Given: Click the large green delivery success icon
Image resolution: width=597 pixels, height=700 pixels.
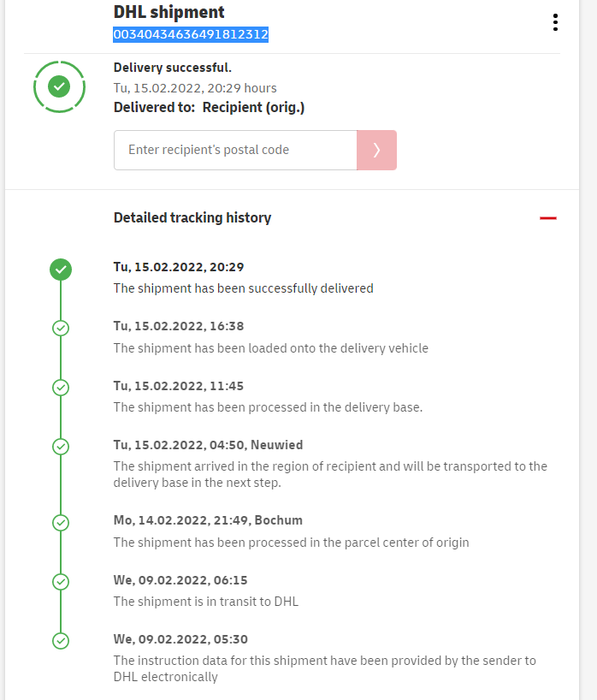Looking at the screenshot, I should [x=59, y=86].
